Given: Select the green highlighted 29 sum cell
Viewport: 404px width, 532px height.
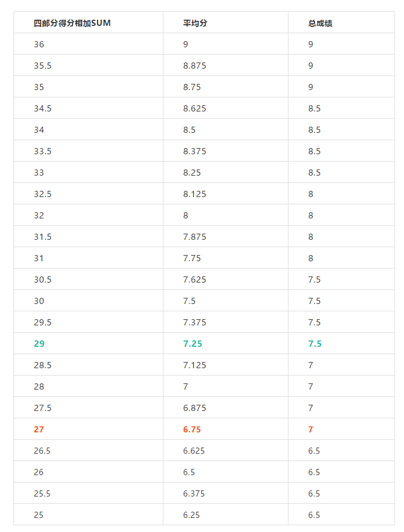Looking at the screenshot, I should (88, 343).
